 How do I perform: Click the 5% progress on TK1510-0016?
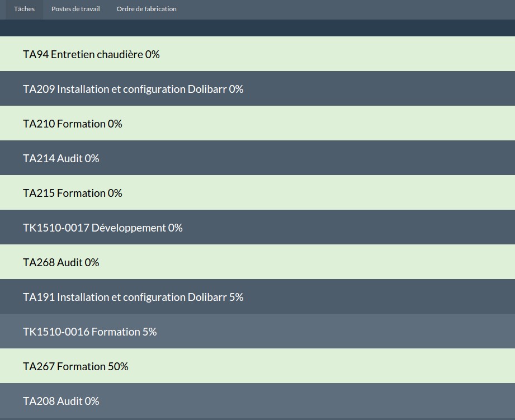click(150, 332)
